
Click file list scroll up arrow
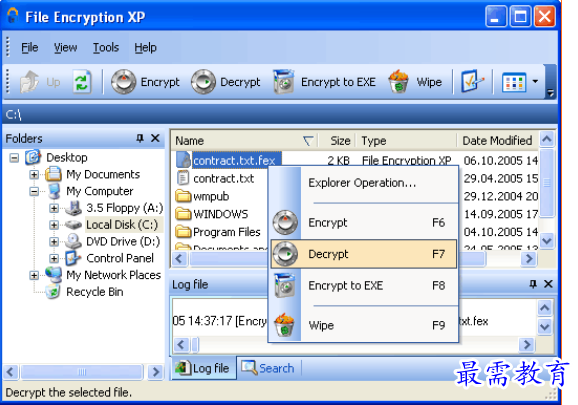pos(547,139)
